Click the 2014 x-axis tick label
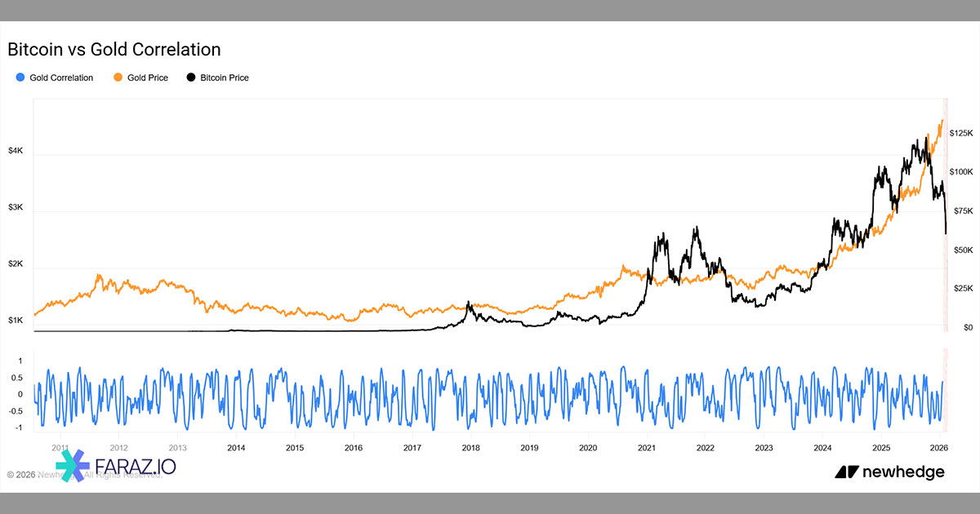 pyautogui.click(x=236, y=447)
